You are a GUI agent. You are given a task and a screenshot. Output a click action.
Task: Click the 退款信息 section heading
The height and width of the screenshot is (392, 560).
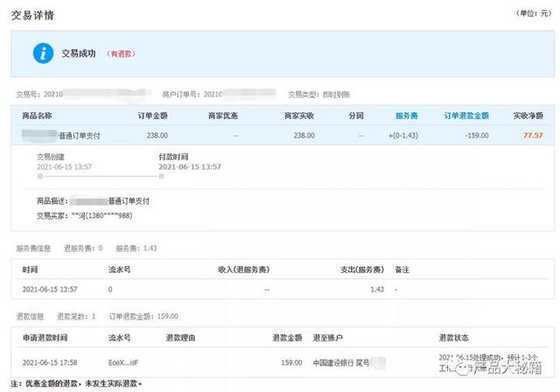[31, 315]
